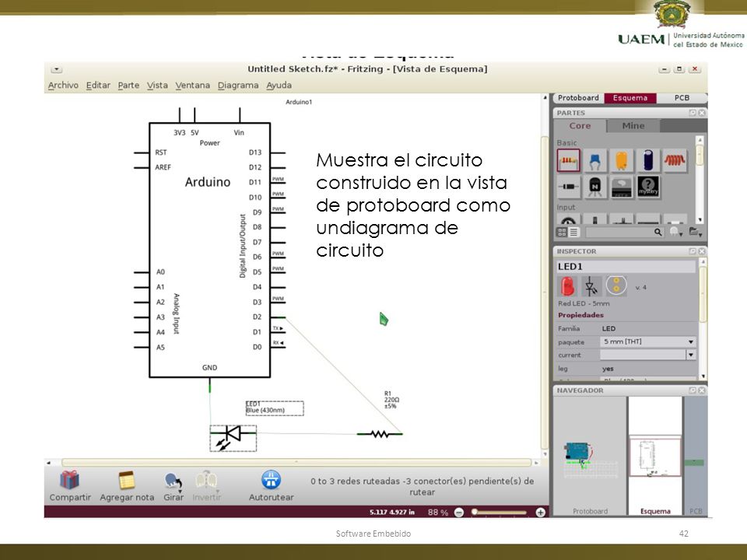The height and width of the screenshot is (560, 747).
Task: Click the 88 % zoom percentage value
Action: (437, 513)
